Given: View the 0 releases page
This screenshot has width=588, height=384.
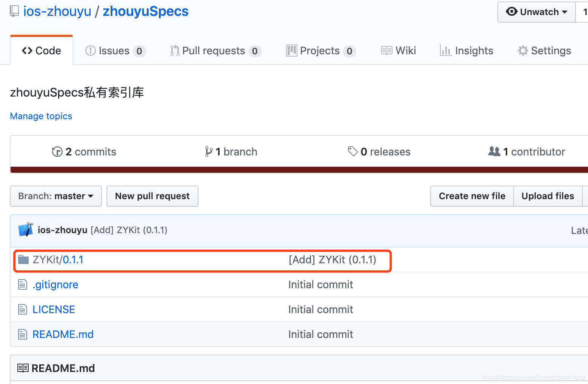Looking at the screenshot, I should click(379, 152).
